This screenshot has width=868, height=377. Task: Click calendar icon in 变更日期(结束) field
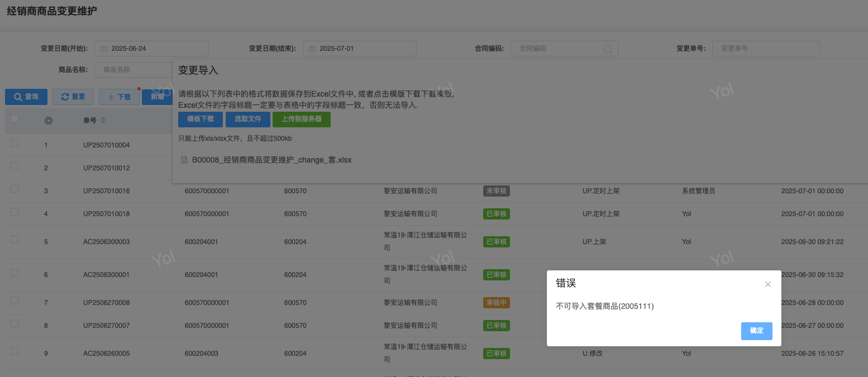click(x=312, y=49)
